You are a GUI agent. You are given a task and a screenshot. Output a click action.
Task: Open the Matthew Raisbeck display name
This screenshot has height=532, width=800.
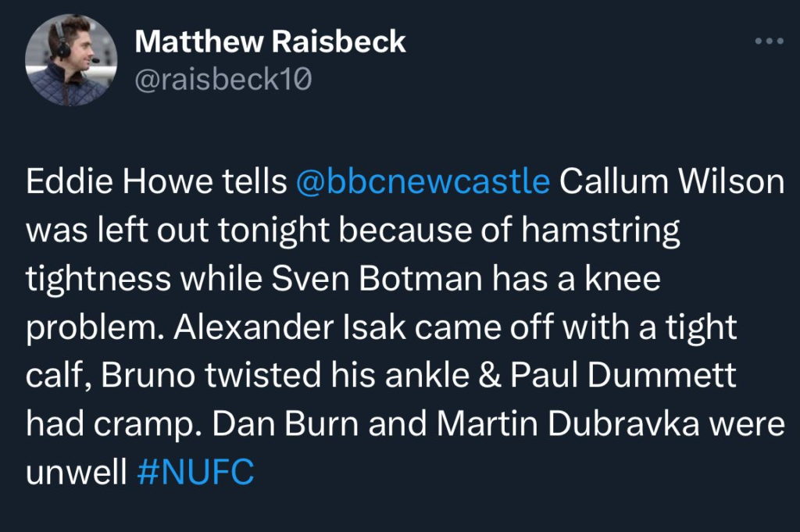270,41
